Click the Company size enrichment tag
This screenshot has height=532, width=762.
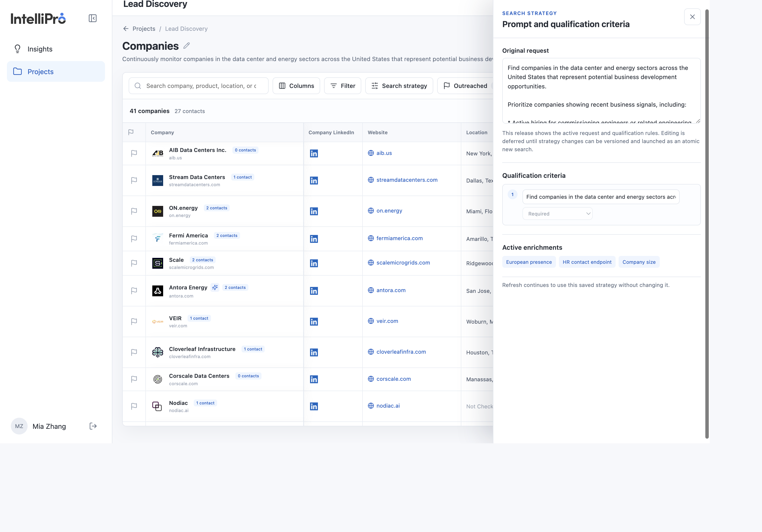coord(639,262)
